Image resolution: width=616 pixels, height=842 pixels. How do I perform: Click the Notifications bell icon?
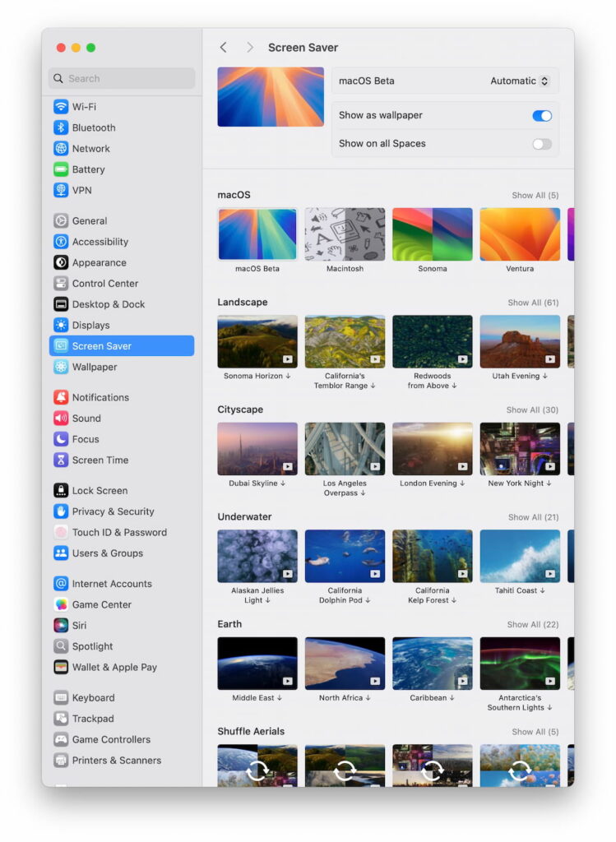[x=61, y=397]
